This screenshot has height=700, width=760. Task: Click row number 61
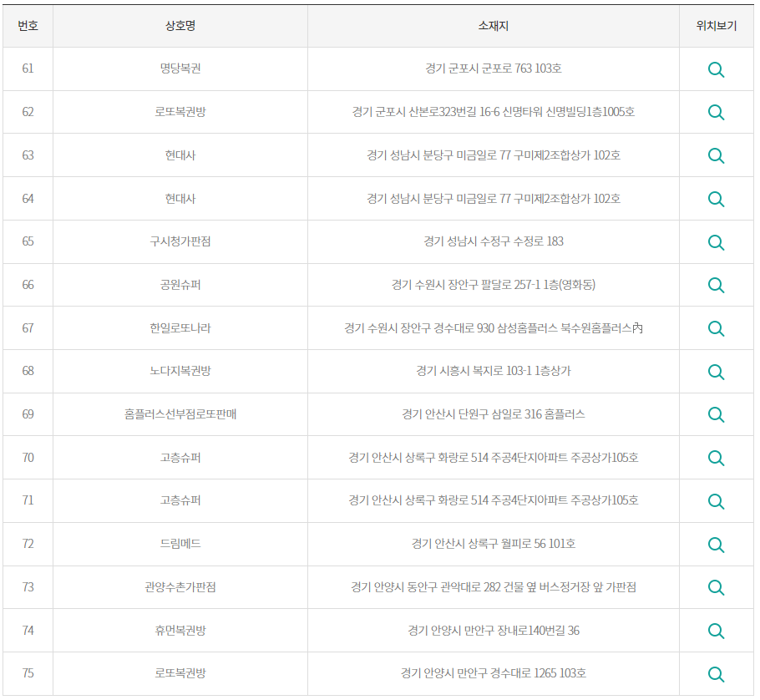coord(28,68)
